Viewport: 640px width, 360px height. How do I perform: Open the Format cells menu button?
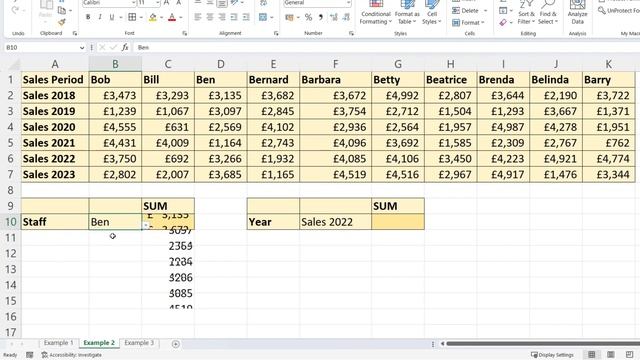click(x=468, y=23)
